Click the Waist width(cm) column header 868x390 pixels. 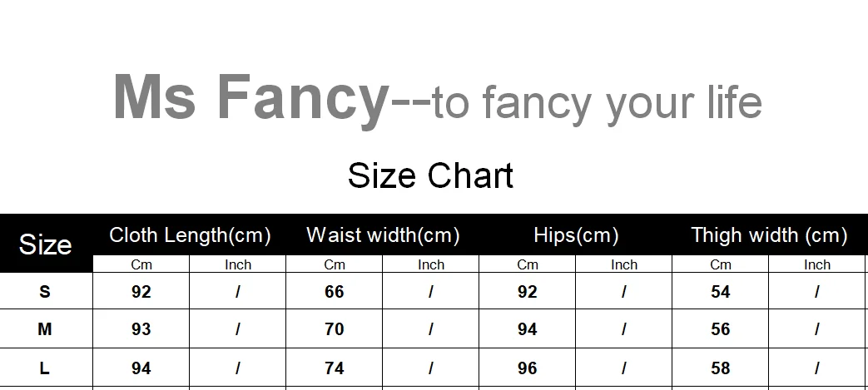point(383,235)
